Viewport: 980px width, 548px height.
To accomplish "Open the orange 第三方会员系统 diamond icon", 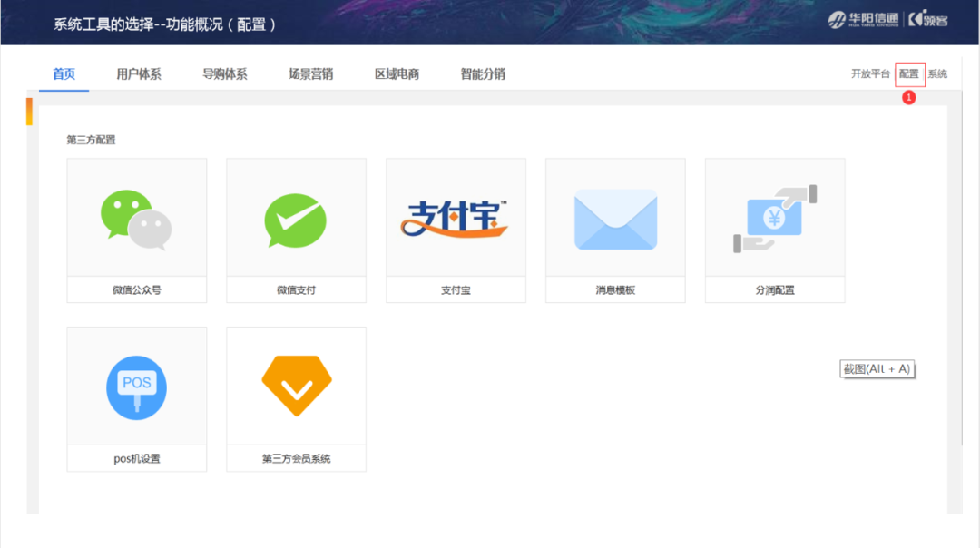I will coord(296,386).
